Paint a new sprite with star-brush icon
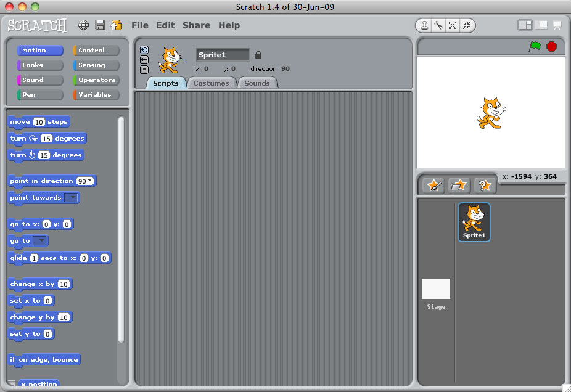The width and height of the screenshot is (571, 392). tap(434, 185)
